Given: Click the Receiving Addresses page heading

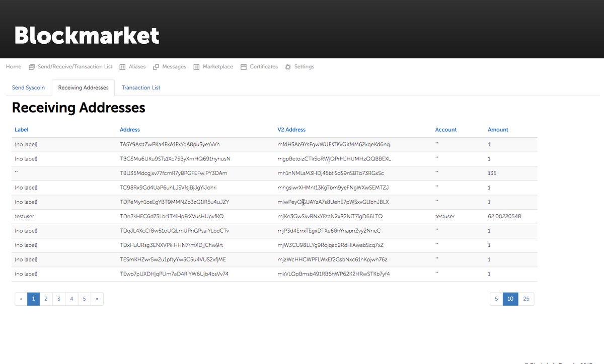Looking at the screenshot, I should point(79,108).
